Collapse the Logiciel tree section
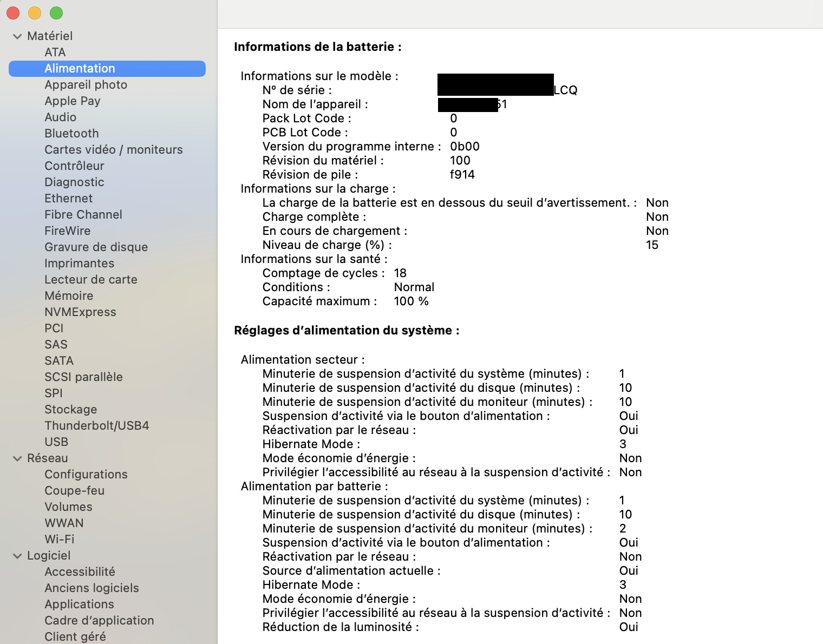Screen dimensions: 823x644 pos(17,555)
